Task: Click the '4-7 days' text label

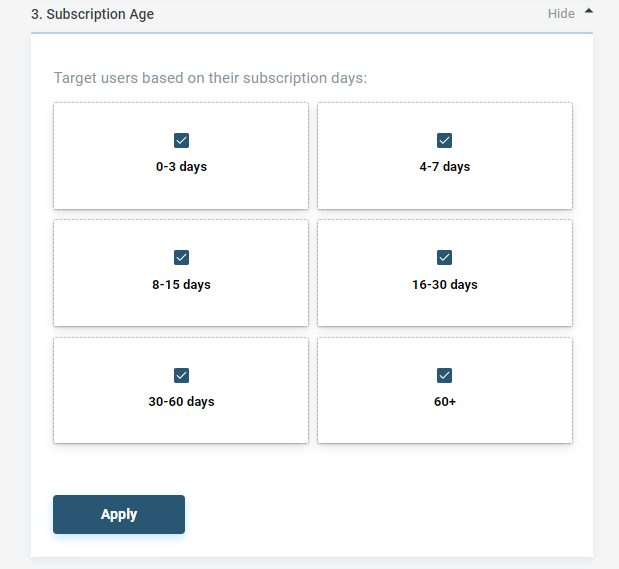Action: point(445,167)
